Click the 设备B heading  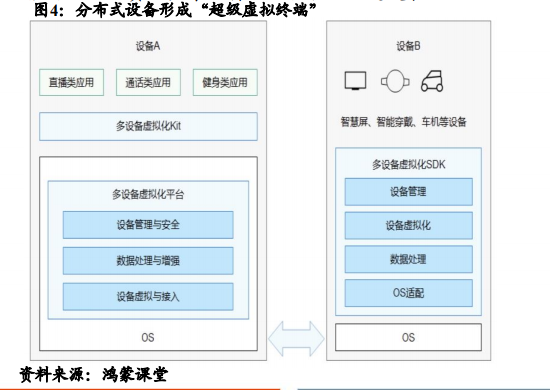(x=409, y=46)
